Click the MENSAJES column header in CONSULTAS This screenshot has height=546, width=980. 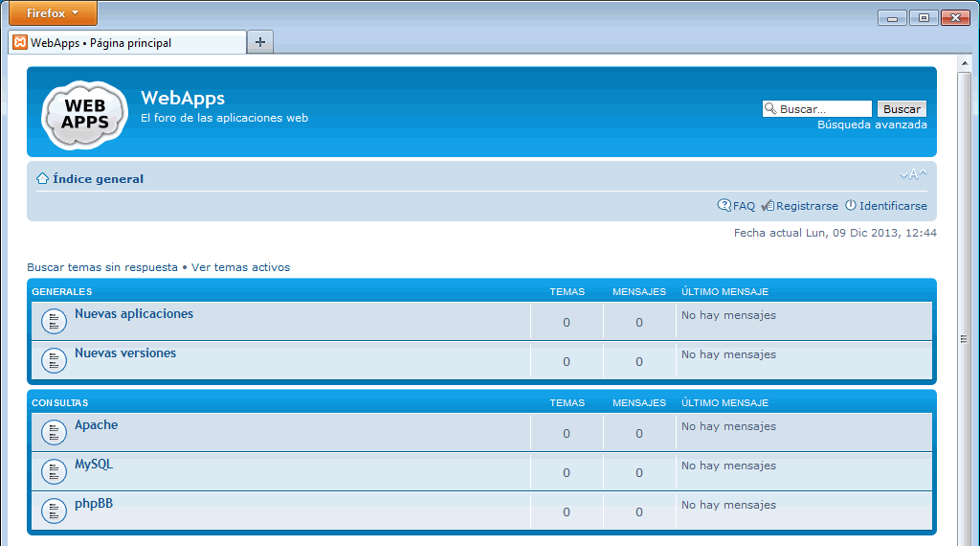(638, 402)
